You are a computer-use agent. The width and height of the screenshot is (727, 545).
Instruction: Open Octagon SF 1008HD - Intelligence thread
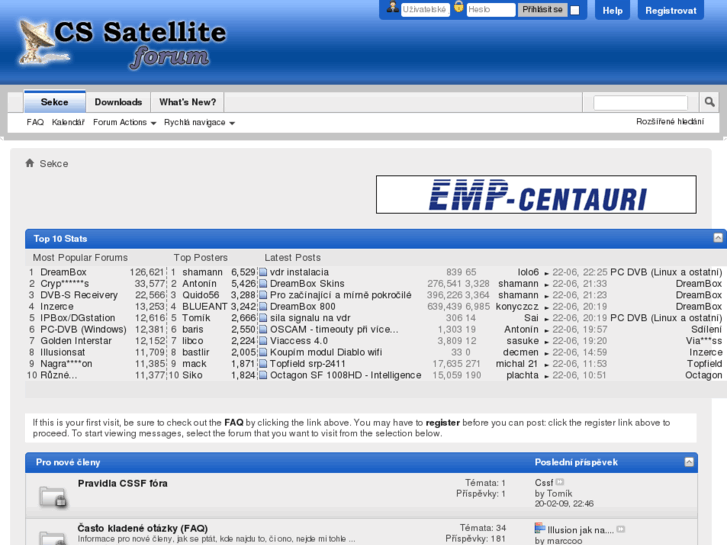point(345,375)
